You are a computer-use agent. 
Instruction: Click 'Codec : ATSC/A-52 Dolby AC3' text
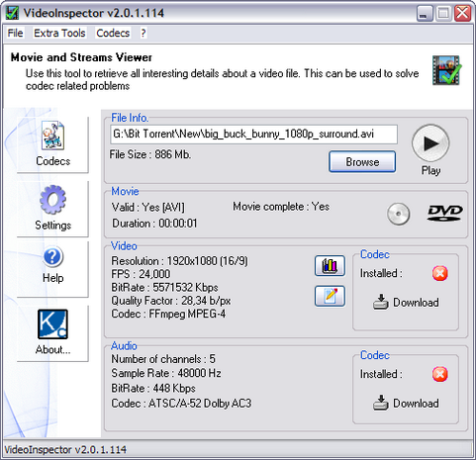click(x=181, y=404)
